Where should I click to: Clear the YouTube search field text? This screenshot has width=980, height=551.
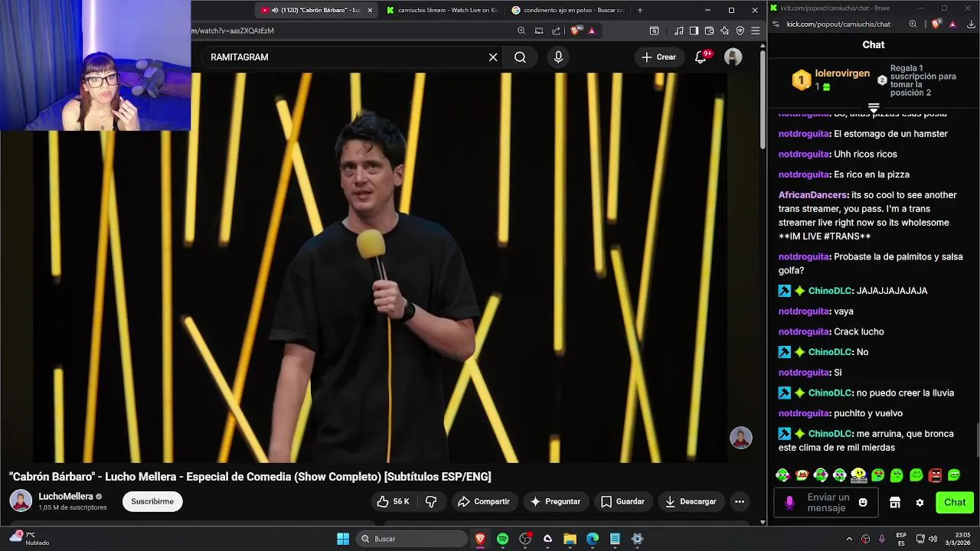click(493, 57)
